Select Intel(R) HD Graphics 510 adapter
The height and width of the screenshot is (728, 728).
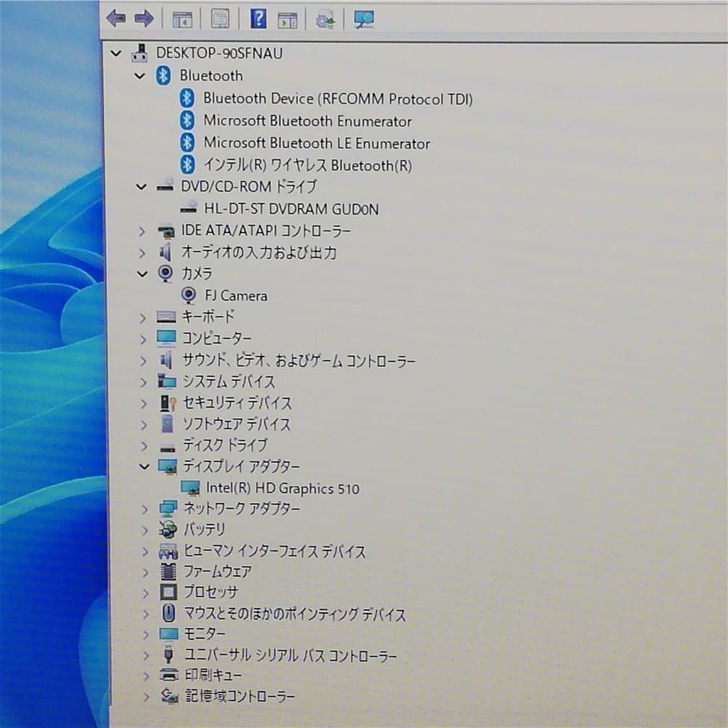pyautogui.click(x=282, y=488)
